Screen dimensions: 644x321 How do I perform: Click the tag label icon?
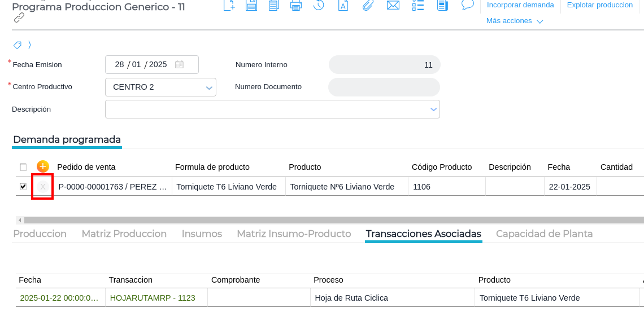(17, 45)
